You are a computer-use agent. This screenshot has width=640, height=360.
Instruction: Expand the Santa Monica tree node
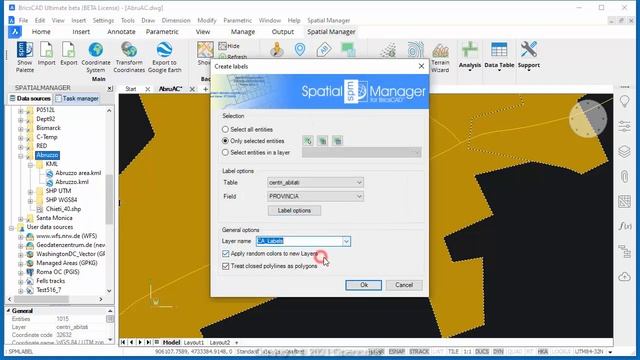pyautogui.click(x=21, y=218)
